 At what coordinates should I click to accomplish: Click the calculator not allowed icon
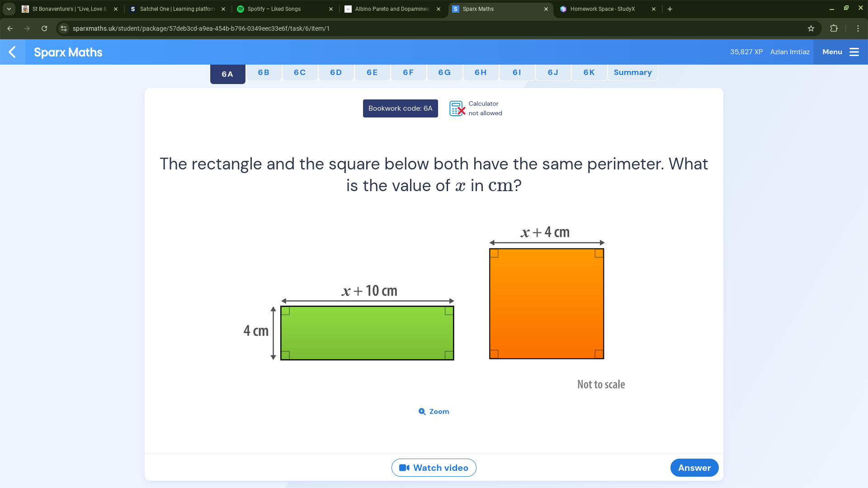[457, 108]
